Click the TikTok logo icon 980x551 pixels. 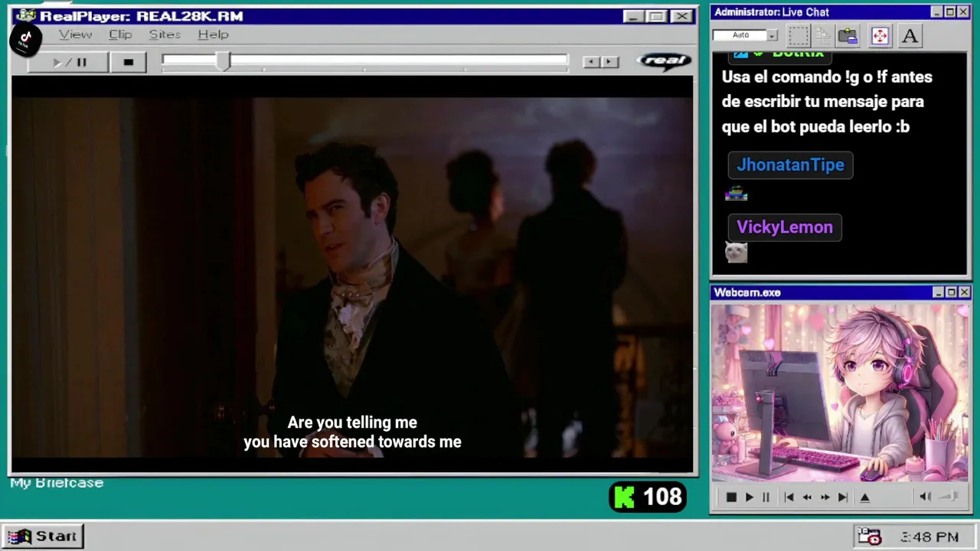(25, 39)
